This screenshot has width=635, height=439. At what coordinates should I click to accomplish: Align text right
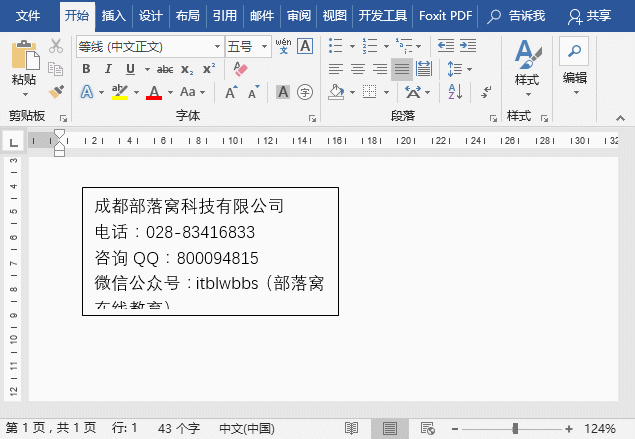[380, 69]
